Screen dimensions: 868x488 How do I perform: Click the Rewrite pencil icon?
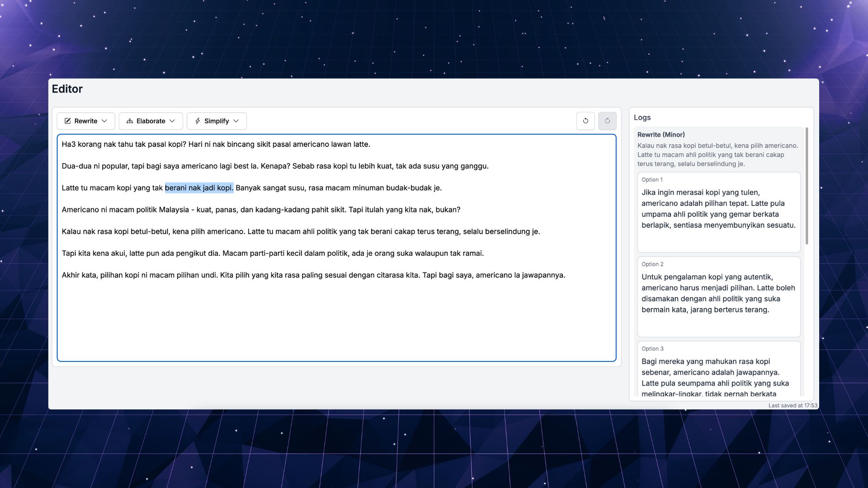pyautogui.click(x=68, y=121)
